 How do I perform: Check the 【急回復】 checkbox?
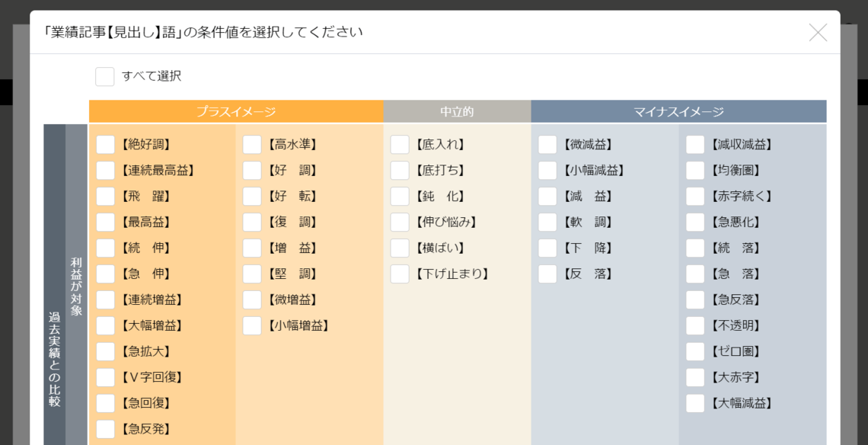105,403
